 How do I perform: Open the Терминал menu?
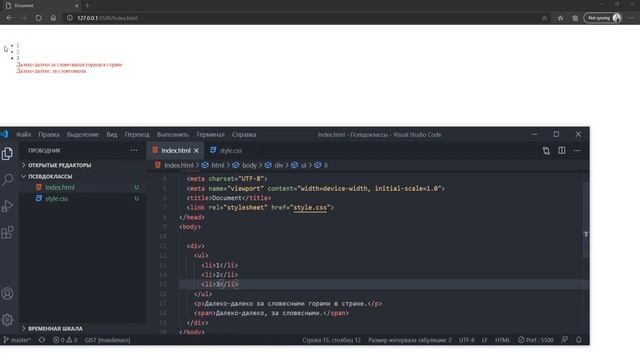click(x=210, y=134)
